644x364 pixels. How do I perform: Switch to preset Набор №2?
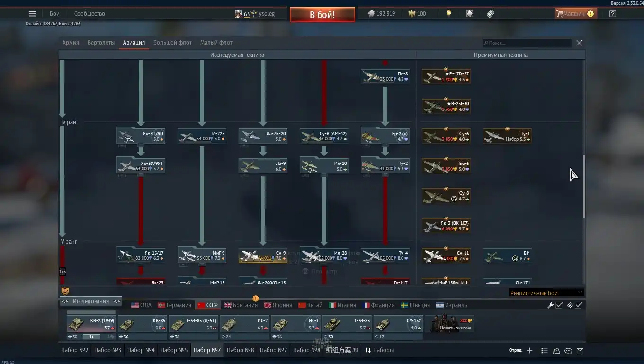pyautogui.click(x=75, y=350)
